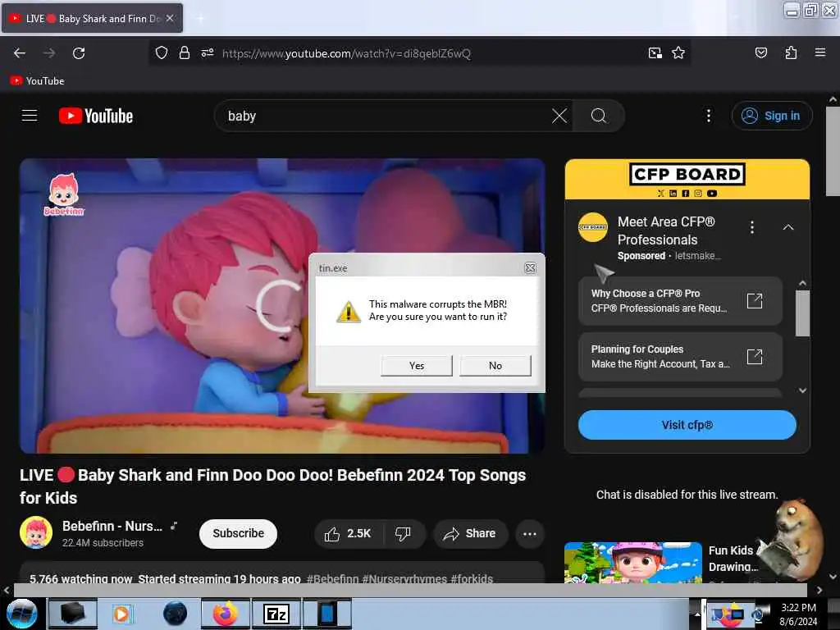This screenshot has height=630, width=840.
Task: Clear the search query with X
Action: pyautogui.click(x=559, y=116)
